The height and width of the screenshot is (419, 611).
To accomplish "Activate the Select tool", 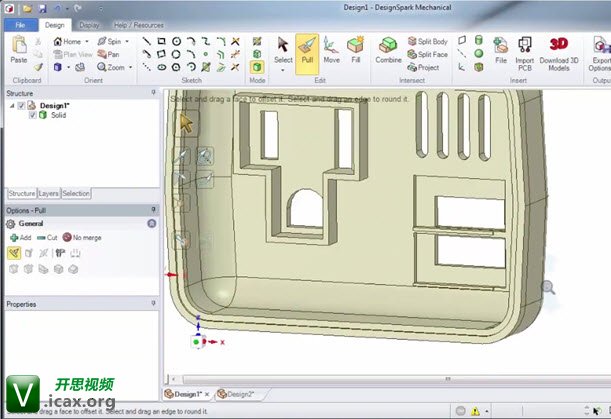I will coord(283,50).
